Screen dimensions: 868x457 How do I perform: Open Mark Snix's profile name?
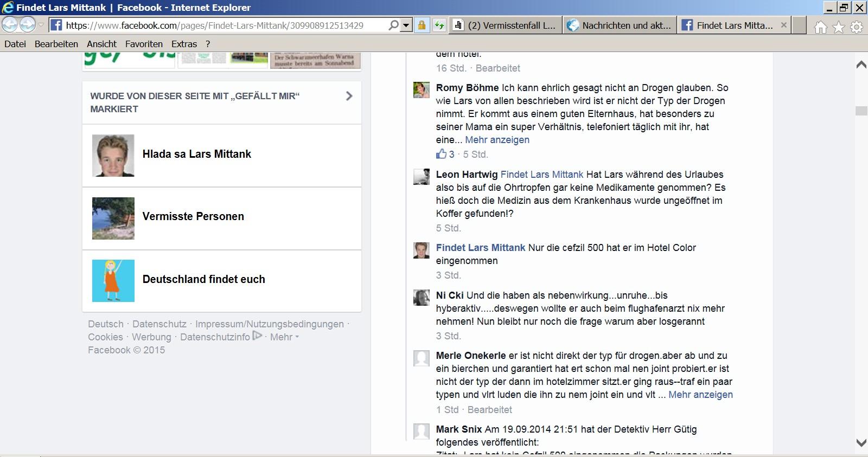coord(459,429)
